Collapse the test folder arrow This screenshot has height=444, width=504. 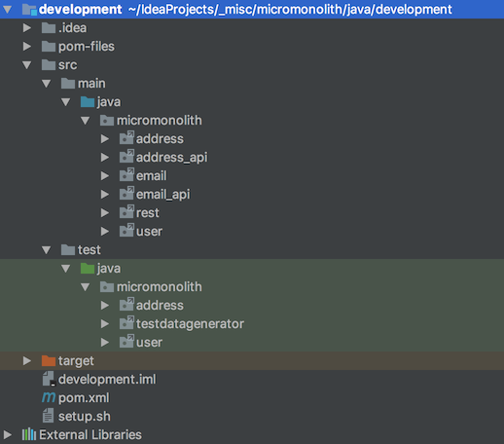coord(47,250)
